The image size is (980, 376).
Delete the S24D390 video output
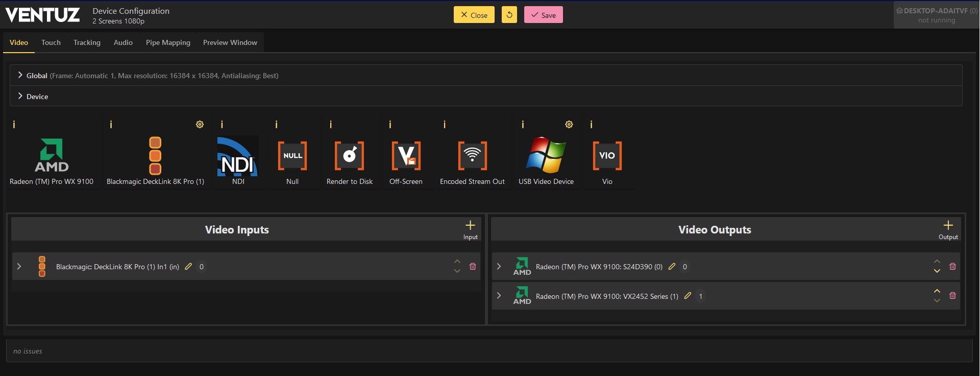pos(952,267)
